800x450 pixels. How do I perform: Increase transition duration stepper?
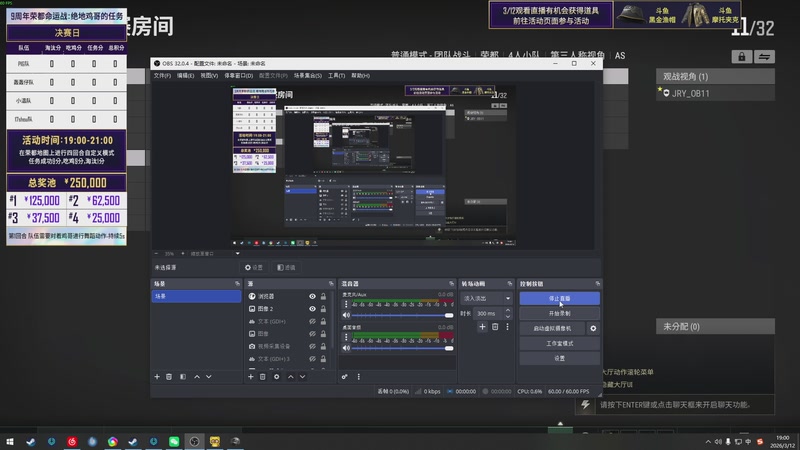pos(508,310)
